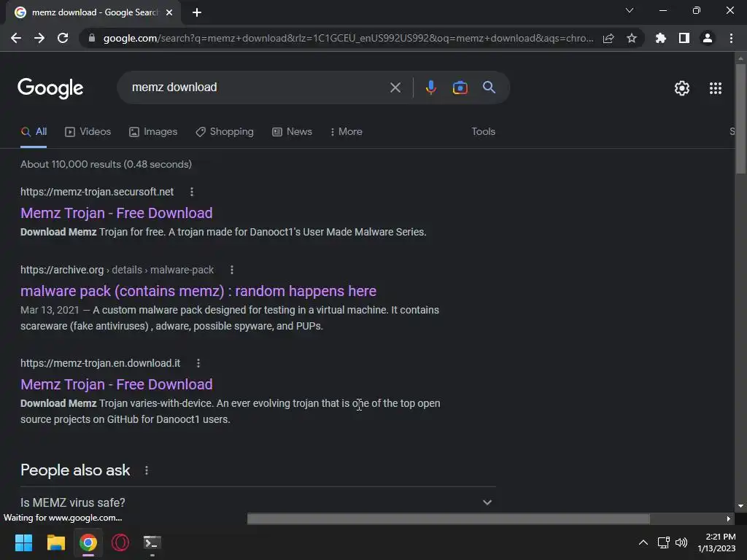Click the horizontal scrollbar thumb
The image size is (747, 560).
tap(449, 518)
